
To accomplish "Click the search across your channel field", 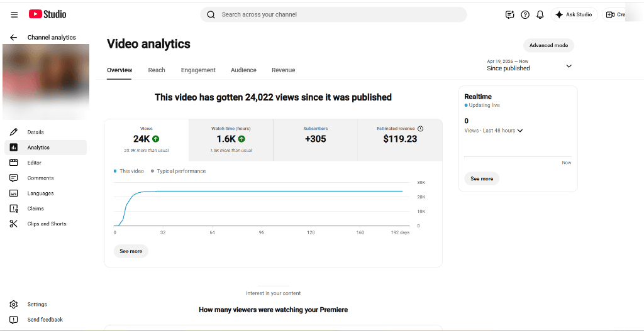I will pyautogui.click(x=333, y=14).
